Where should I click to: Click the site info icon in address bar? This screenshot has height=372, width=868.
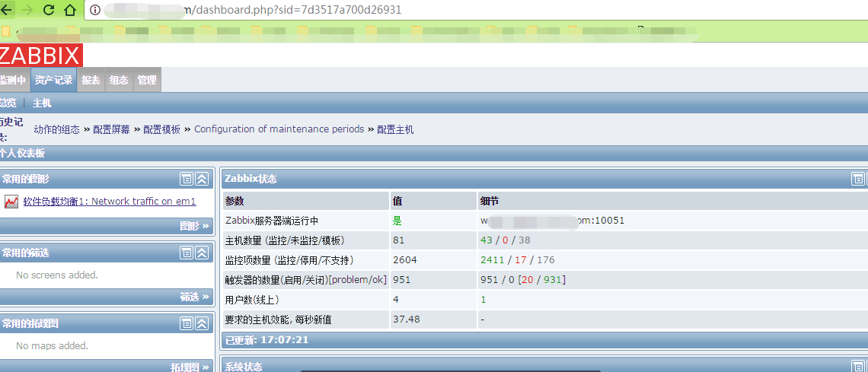coord(94,10)
